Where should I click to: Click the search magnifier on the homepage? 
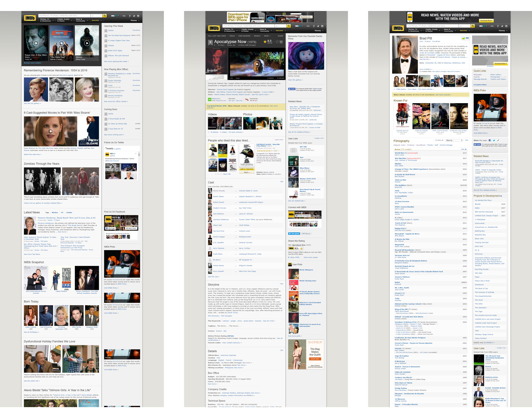coord(105,16)
